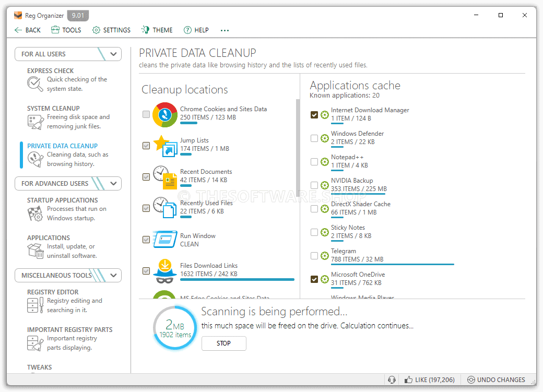Screen dimensions: 543x392
Task: Click the Registry Editor icon
Action: click(x=36, y=305)
